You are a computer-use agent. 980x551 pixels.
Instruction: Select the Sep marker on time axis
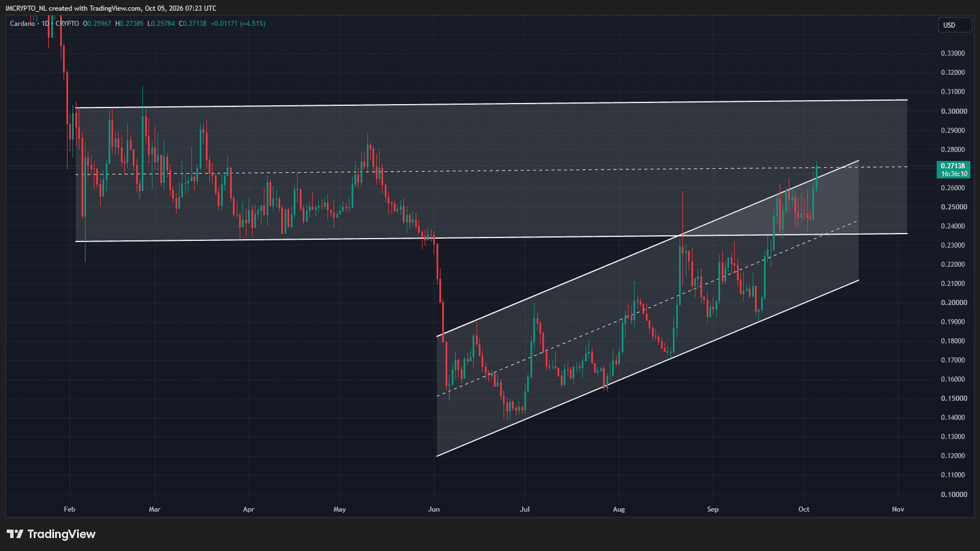coord(713,509)
